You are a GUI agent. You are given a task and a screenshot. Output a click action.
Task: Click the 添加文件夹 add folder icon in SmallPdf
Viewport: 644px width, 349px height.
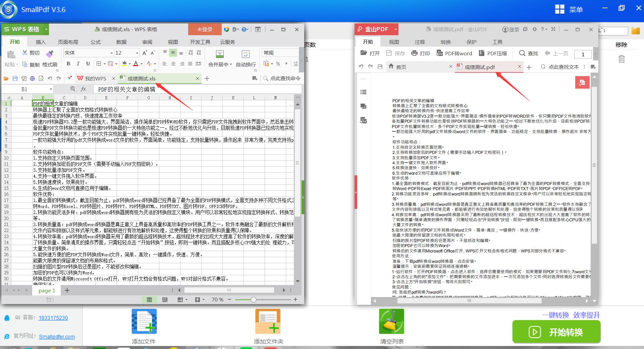click(268, 321)
